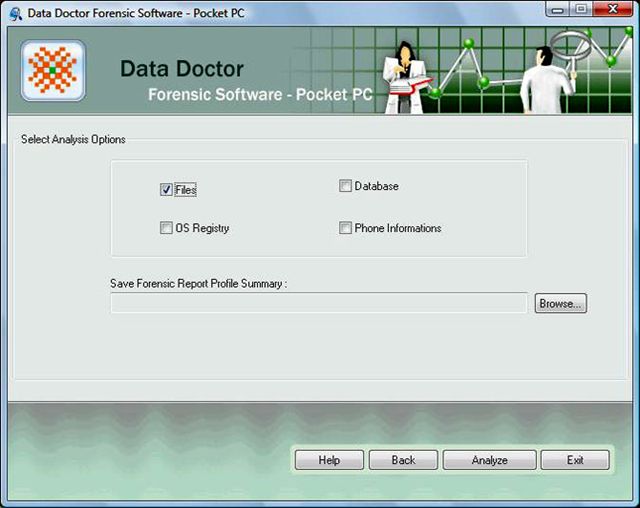Focus the forensic report path field
This screenshot has height=508, width=640.
(319, 303)
